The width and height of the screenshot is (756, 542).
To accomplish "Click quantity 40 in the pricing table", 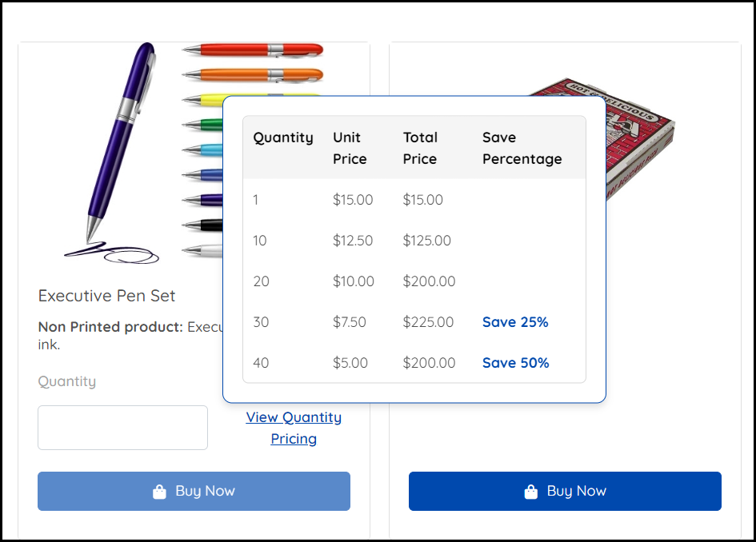I will click(x=261, y=363).
